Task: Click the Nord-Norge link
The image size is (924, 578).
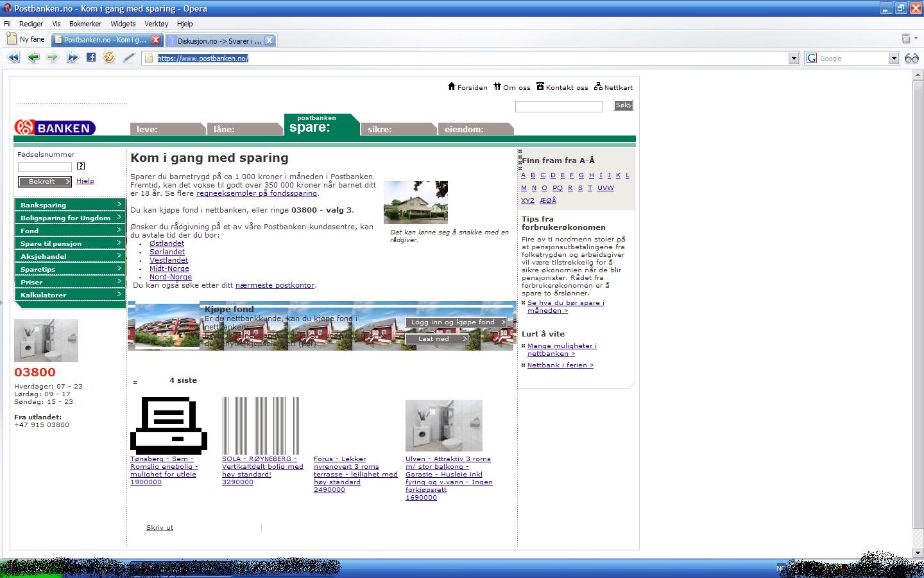Action: pos(171,277)
